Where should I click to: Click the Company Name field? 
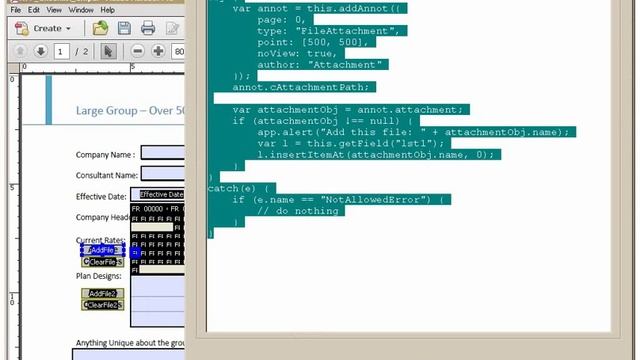tap(163, 152)
